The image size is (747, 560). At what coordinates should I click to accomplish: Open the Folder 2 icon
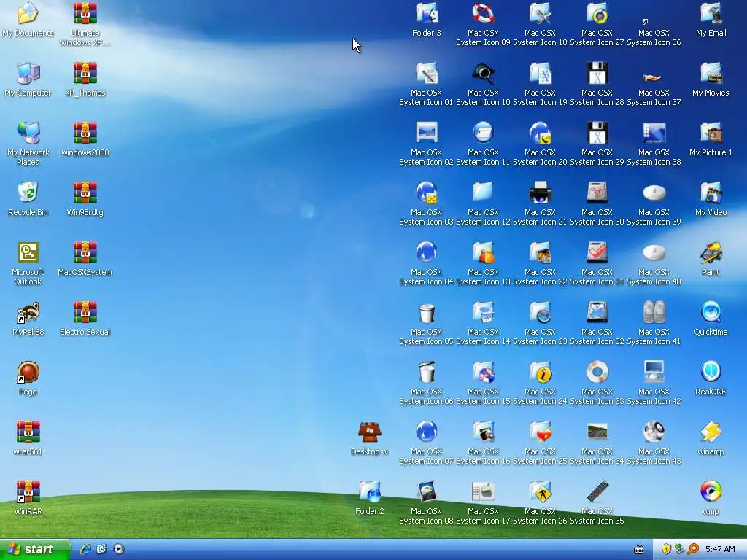(369, 492)
